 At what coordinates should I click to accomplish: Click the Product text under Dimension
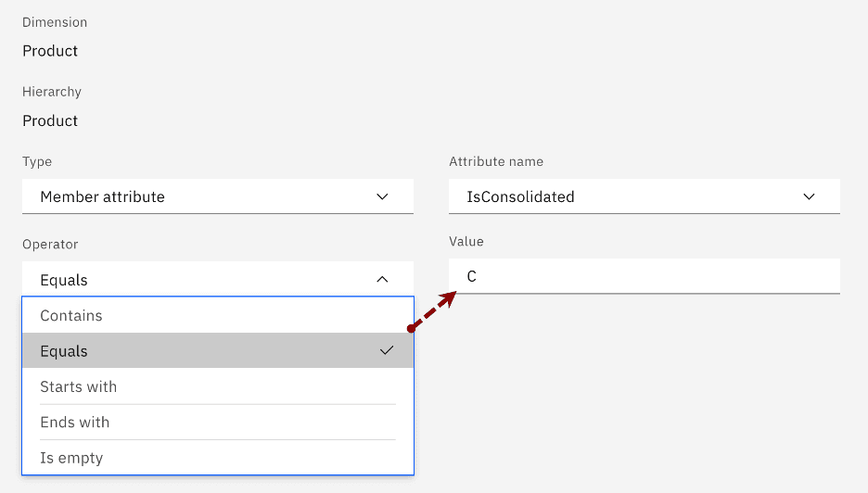(50, 51)
